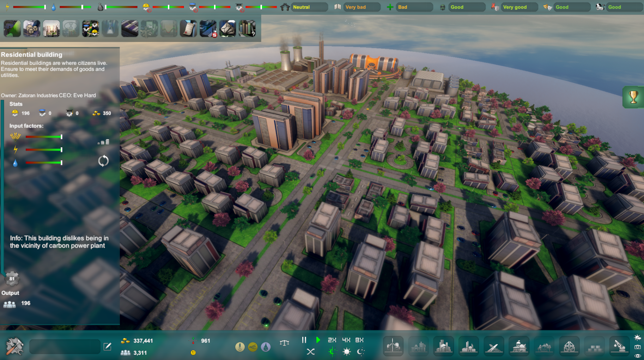This screenshot has height=360, width=644.
Task: Click the population count 3,311
Action: (140, 353)
